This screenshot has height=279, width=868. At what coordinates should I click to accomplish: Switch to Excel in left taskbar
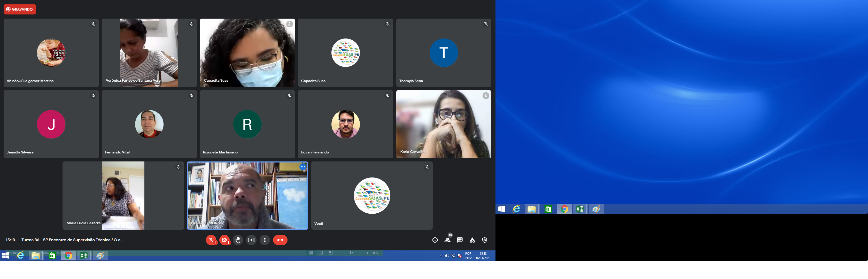[84, 256]
